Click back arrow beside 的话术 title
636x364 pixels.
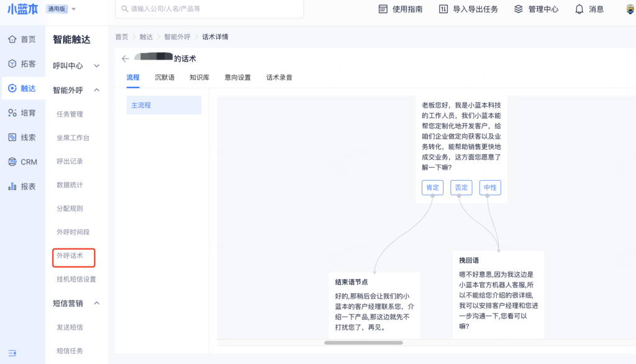(125, 58)
